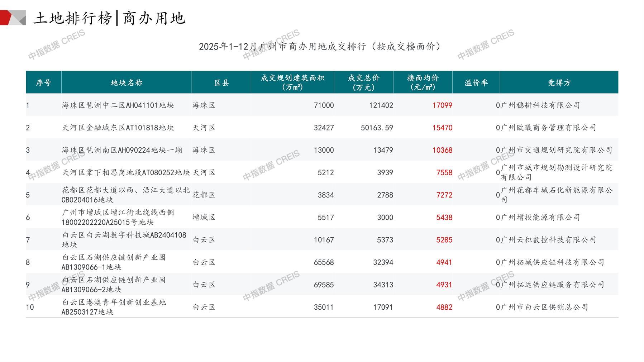
Task: Click total price 50163.59 in row 2
Action: [x=377, y=128]
